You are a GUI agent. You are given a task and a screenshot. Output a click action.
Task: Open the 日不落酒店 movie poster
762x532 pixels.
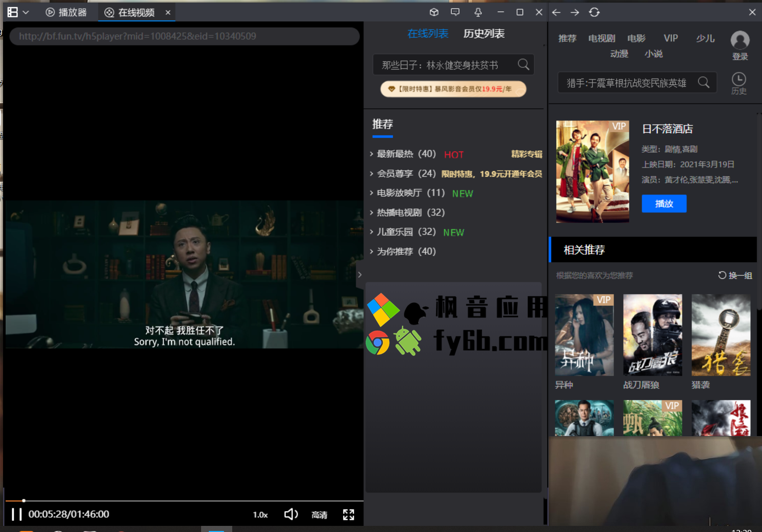pos(593,172)
